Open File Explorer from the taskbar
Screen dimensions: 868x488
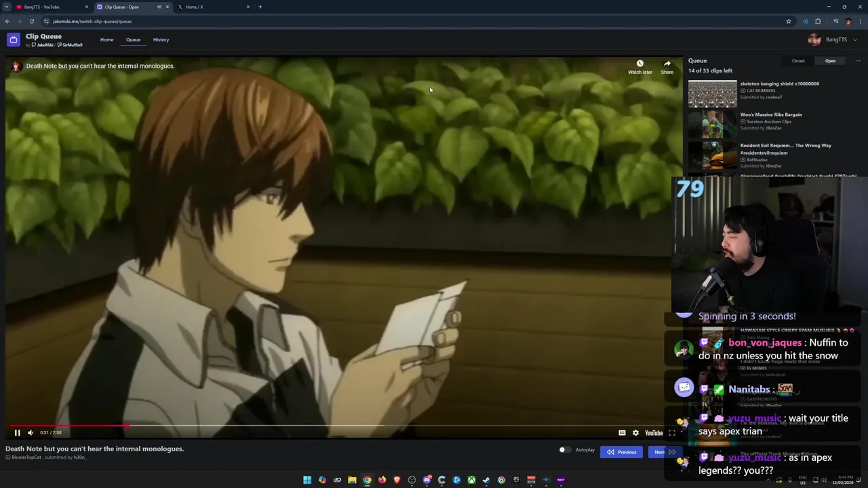click(x=352, y=480)
